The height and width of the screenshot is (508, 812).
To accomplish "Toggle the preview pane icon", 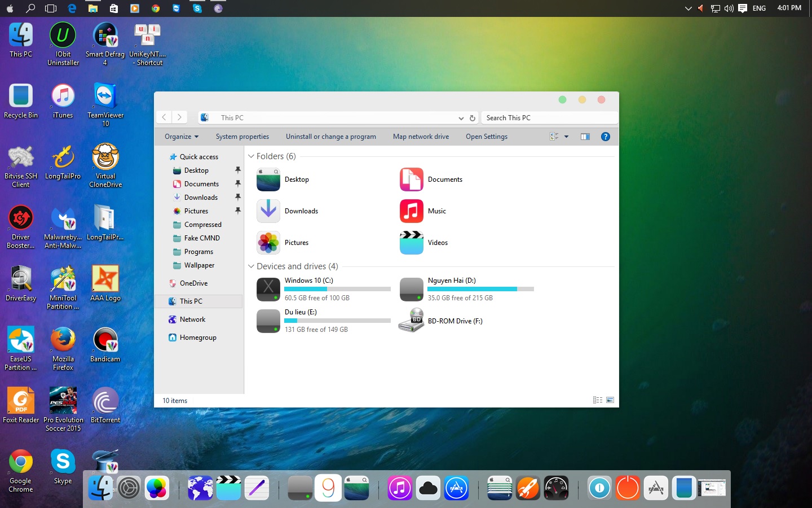I will click(x=585, y=137).
